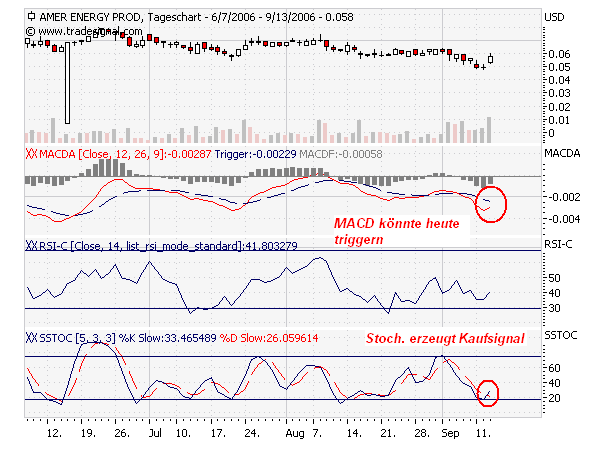Click the 0.04 price axis label

559,80
